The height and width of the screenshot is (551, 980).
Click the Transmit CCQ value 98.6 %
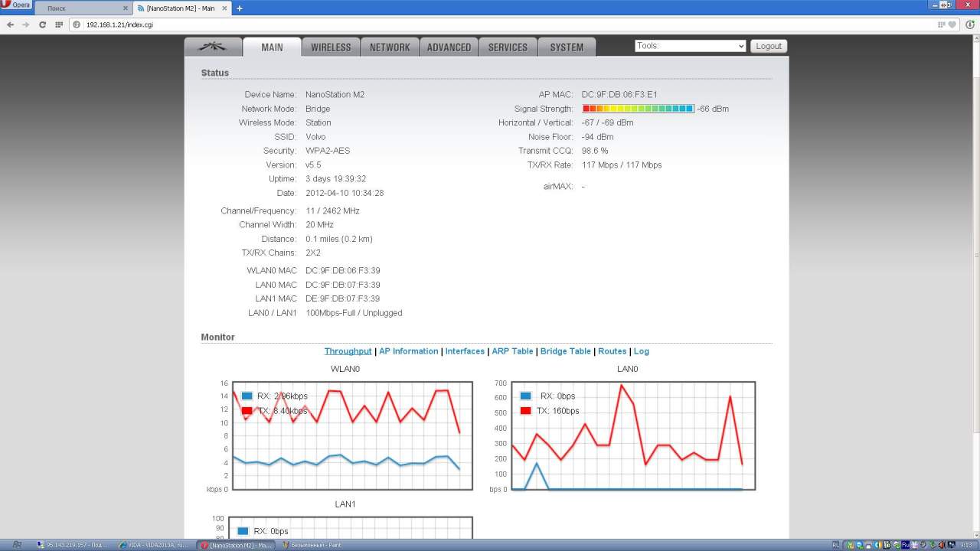pos(595,151)
